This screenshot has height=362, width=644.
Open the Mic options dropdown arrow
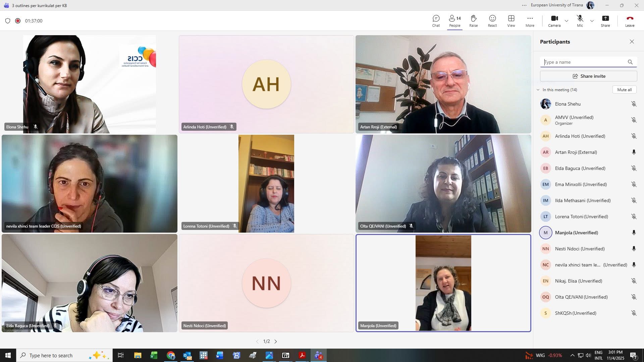tap(592, 21)
